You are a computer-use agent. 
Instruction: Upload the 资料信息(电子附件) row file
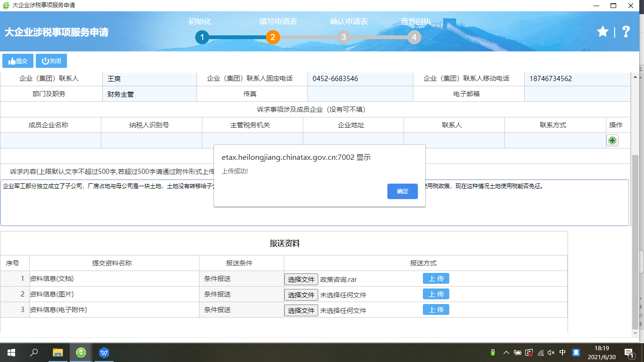[436, 310]
